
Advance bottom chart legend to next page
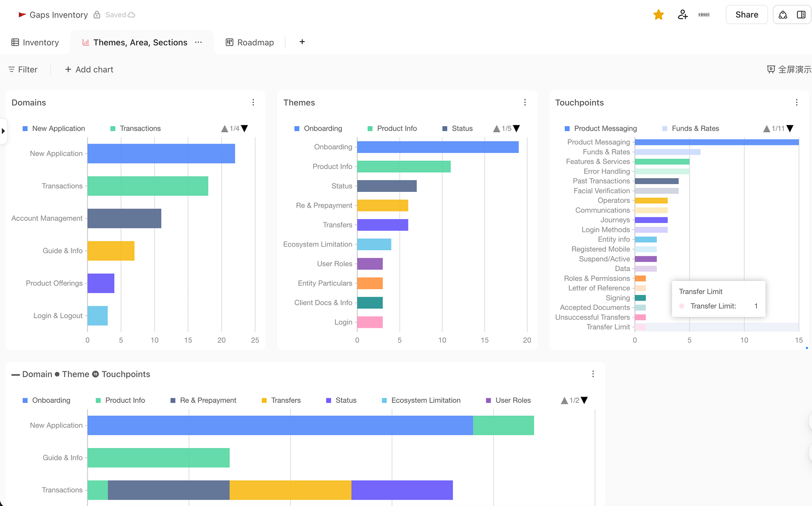click(x=584, y=401)
